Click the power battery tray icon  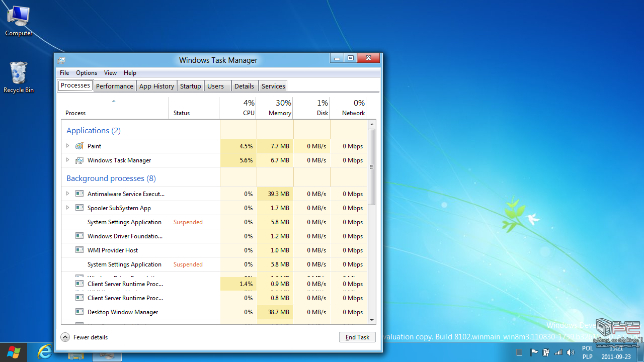(x=546, y=352)
